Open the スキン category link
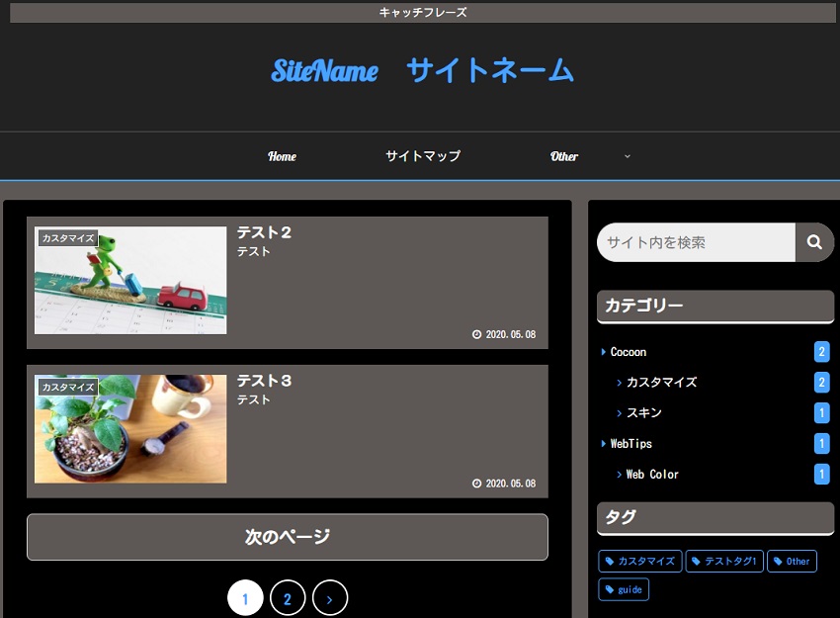The height and width of the screenshot is (618, 840). pyautogui.click(x=644, y=413)
